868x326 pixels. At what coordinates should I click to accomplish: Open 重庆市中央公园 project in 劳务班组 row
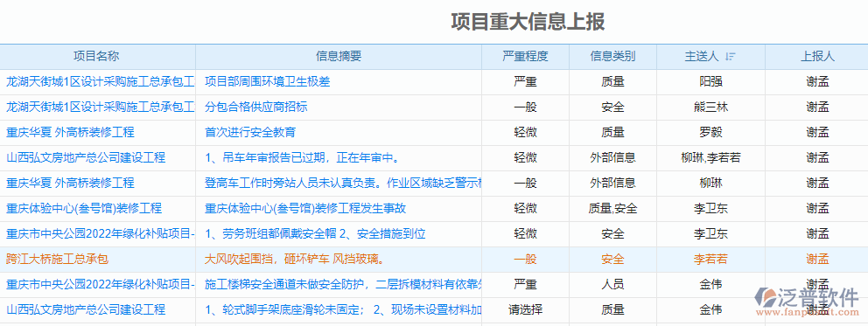point(101,234)
